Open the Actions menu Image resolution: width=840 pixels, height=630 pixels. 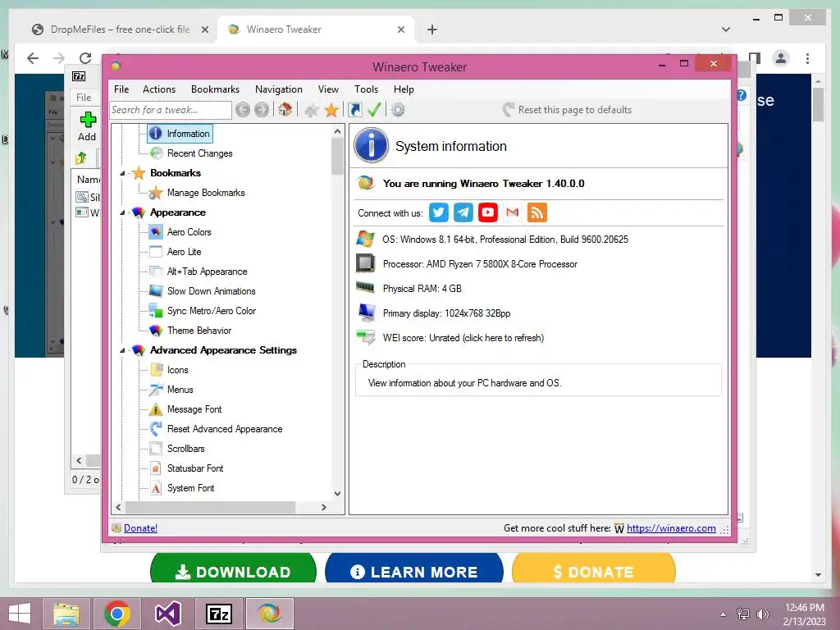click(x=159, y=89)
